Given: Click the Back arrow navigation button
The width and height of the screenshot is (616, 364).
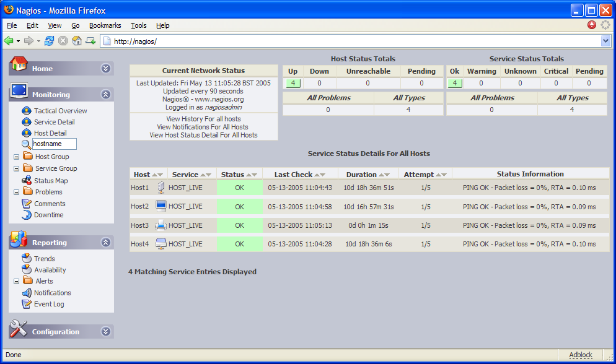Looking at the screenshot, I should [9, 41].
